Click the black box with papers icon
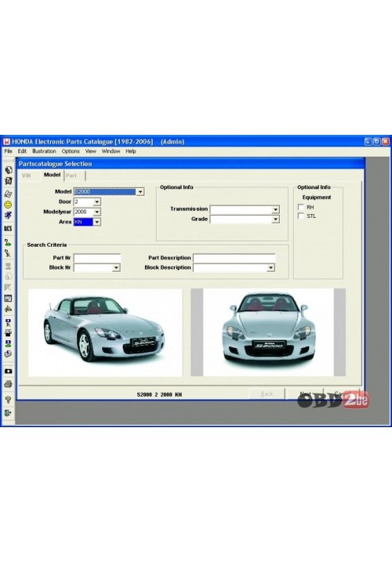This screenshot has width=392, height=562. click(x=9, y=333)
